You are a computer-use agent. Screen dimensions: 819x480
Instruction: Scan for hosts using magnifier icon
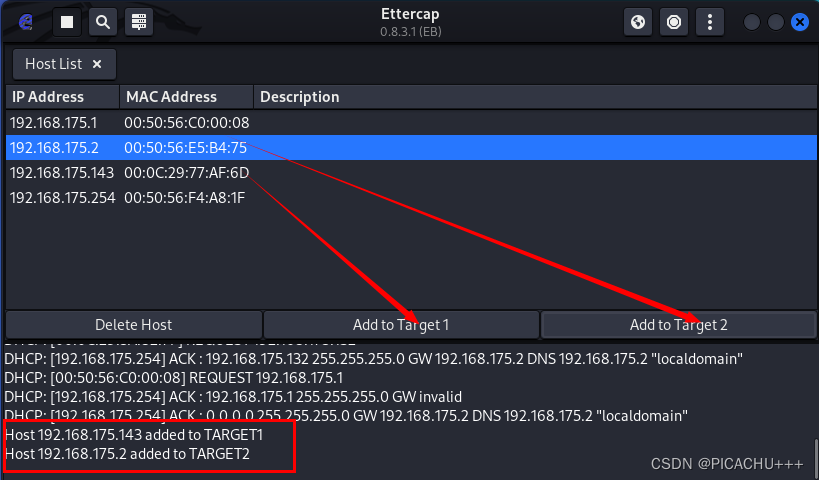click(x=103, y=22)
